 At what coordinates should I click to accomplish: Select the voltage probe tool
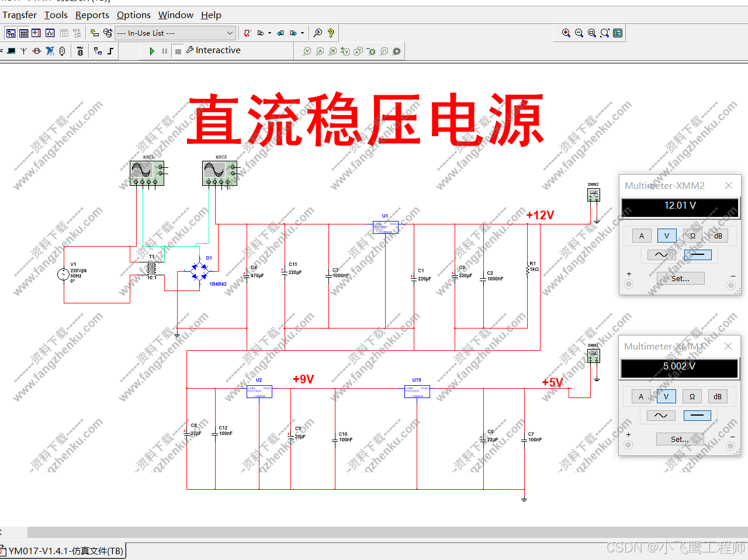click(307, 51)
